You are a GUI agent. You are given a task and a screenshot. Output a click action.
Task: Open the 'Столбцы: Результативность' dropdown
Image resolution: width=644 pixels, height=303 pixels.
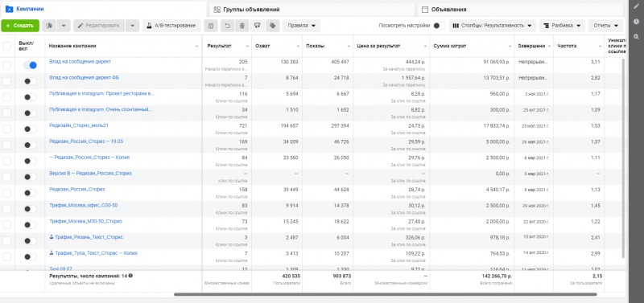(x=493, y=26)
